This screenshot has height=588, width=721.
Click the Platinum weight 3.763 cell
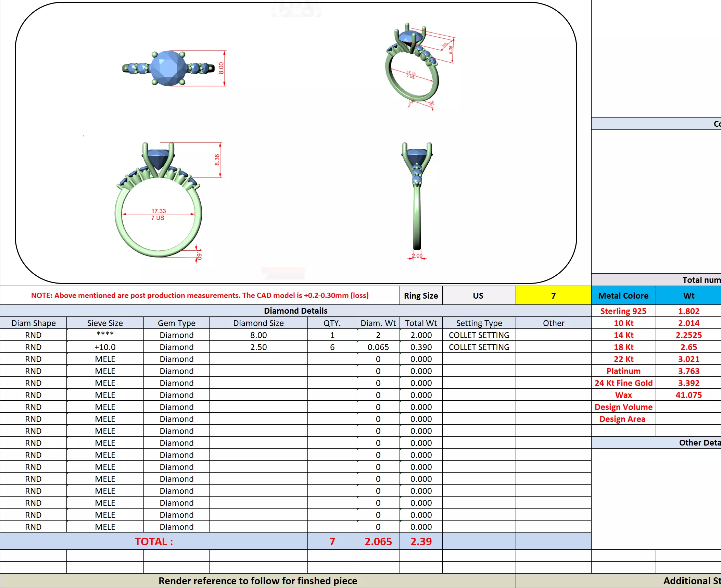(688, 371)
